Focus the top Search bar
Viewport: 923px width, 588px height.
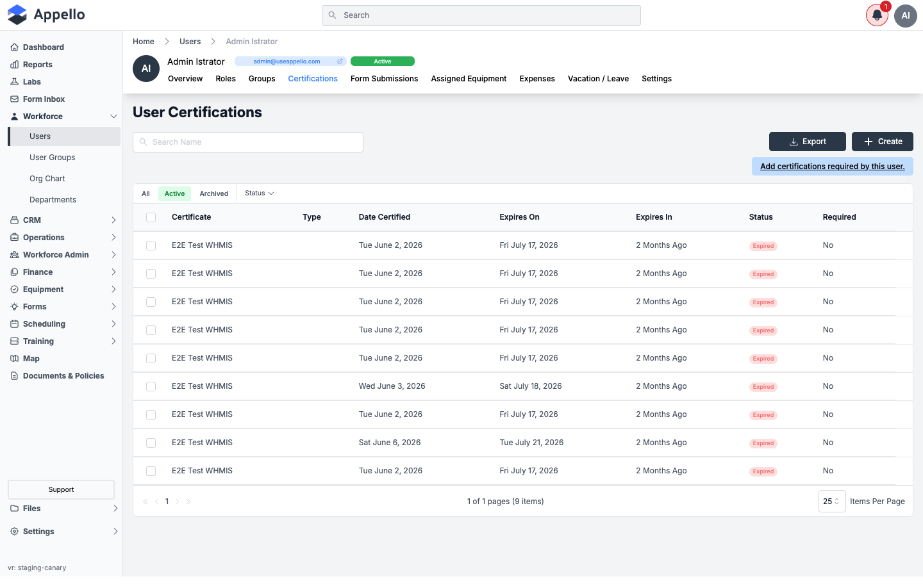click(x=481, y=15)
